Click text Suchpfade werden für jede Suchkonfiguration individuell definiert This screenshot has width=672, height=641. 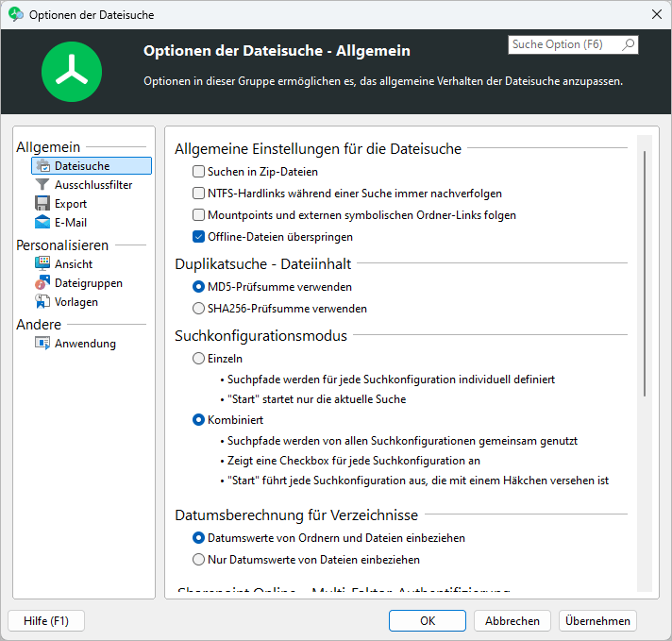(x=391, y=380)
